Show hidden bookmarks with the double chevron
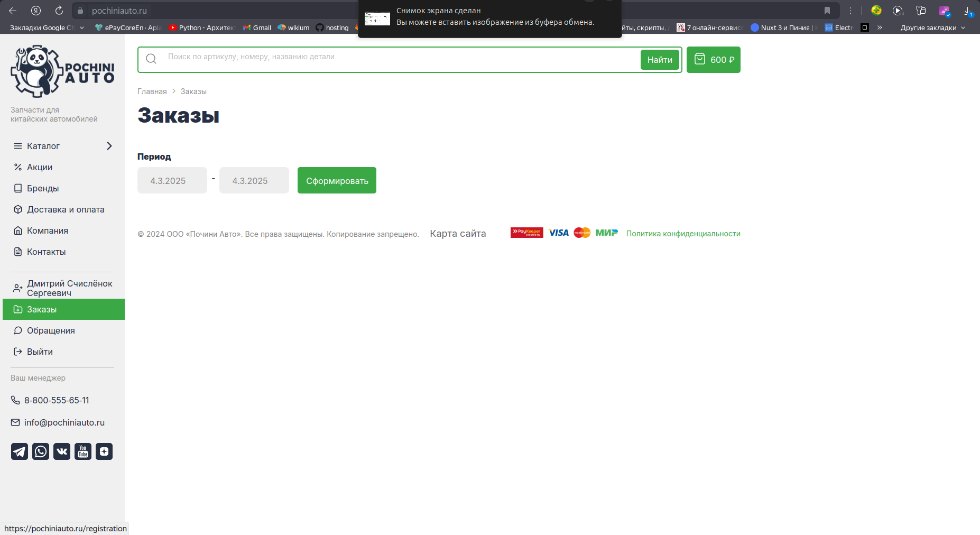980x535 pixels. tap(880, 27)
